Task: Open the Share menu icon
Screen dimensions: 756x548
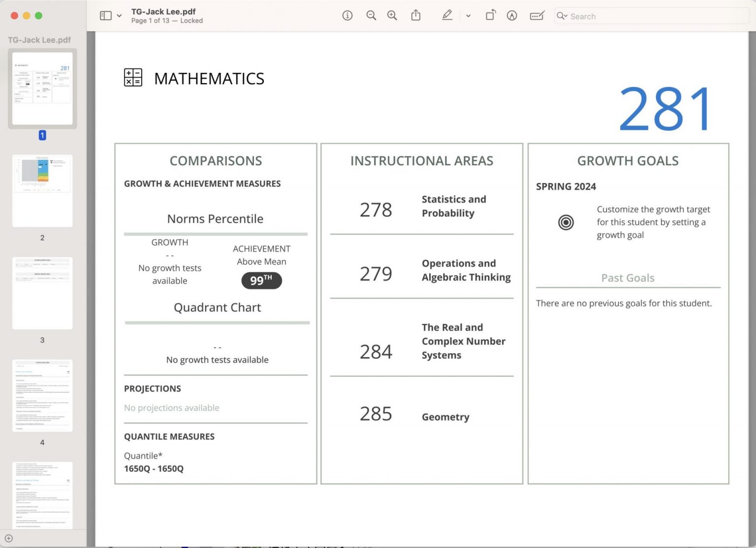Action: tap(416, 16)
